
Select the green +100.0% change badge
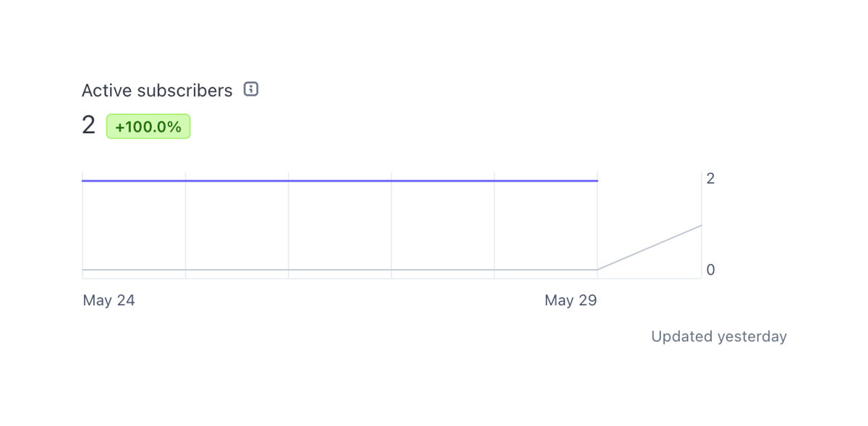tap(148, 126)
